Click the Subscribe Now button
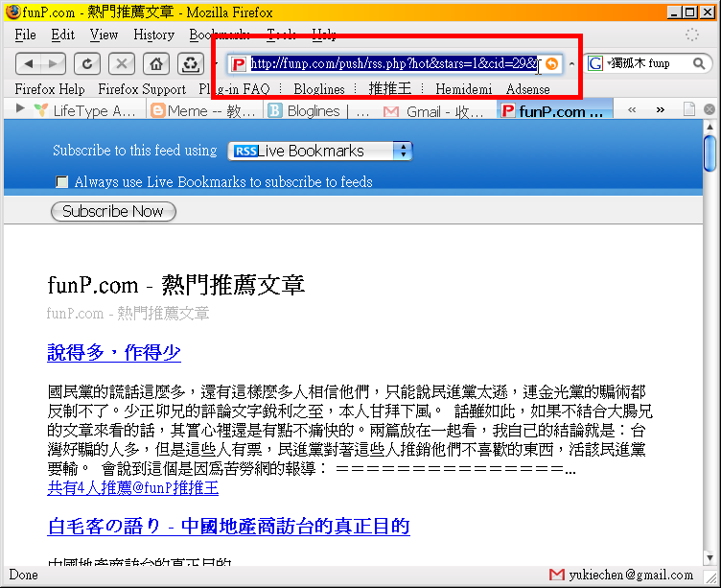The width and height of the screenshot is (721, 588). tap(113, 211)
